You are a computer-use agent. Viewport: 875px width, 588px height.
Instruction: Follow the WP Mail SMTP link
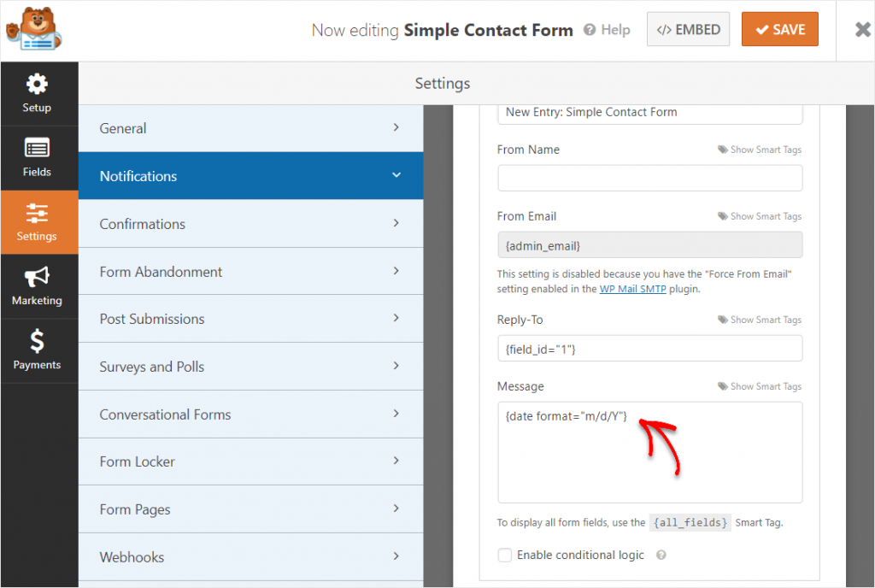(x=633, y=289)
